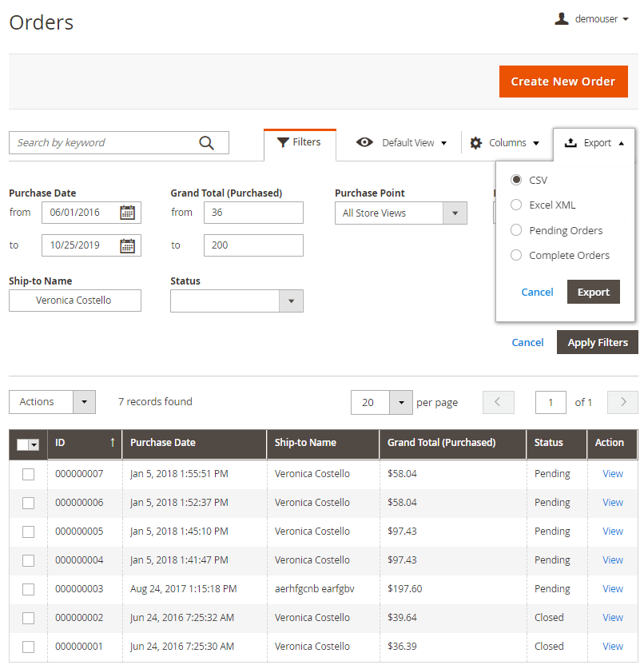644x669 pixels.
Task: Click the Ship-to Name input field
Action: pyautogui.click(x=75, y=301)
